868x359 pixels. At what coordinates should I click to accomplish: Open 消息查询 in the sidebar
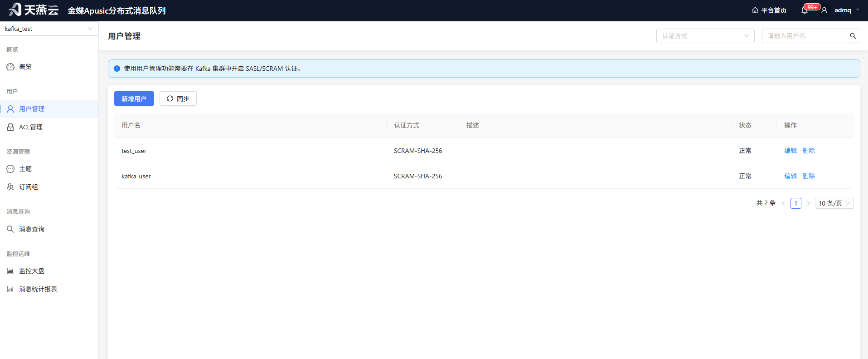pos(49,229)
